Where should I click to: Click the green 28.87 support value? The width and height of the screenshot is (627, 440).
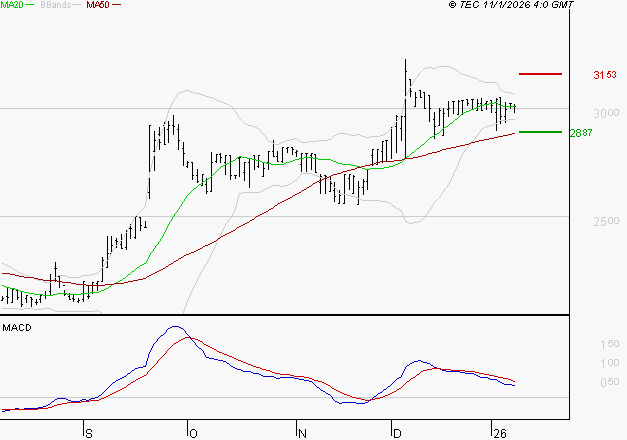point(581,133)
